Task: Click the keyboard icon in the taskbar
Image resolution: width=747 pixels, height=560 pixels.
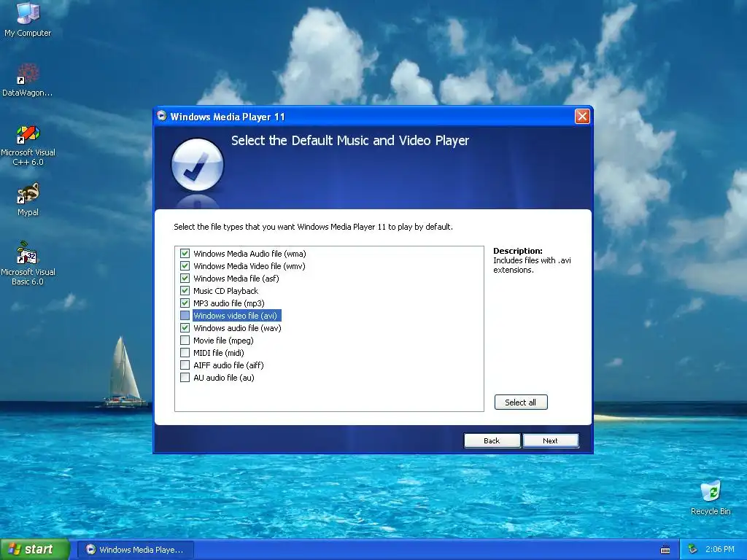Action: (x=665, y=550)
